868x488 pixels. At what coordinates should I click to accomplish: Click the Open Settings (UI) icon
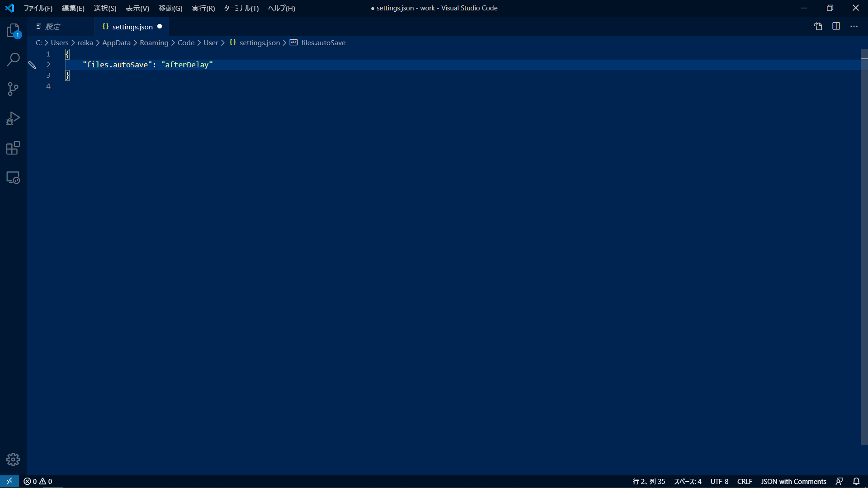pyautogui.click(x=818, y=26)
